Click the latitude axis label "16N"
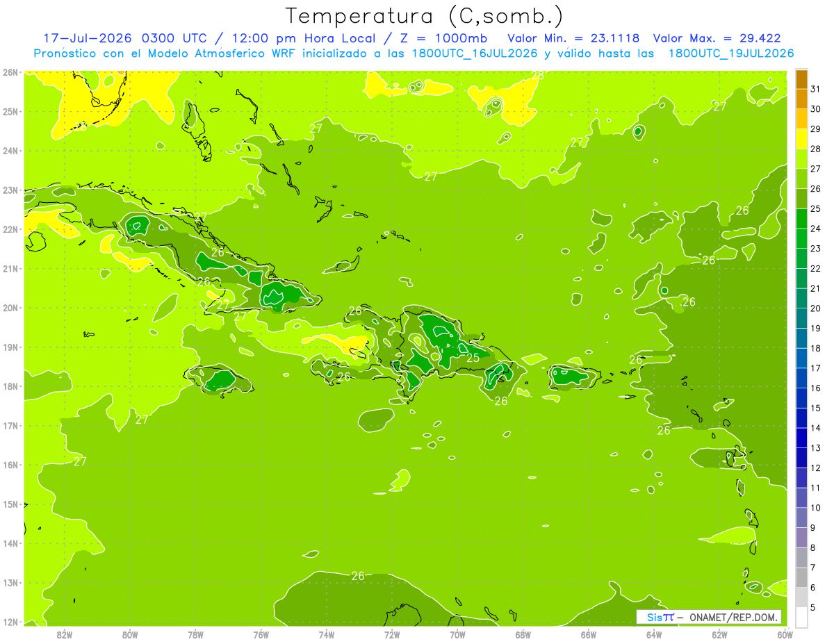 tap(10, 465)
